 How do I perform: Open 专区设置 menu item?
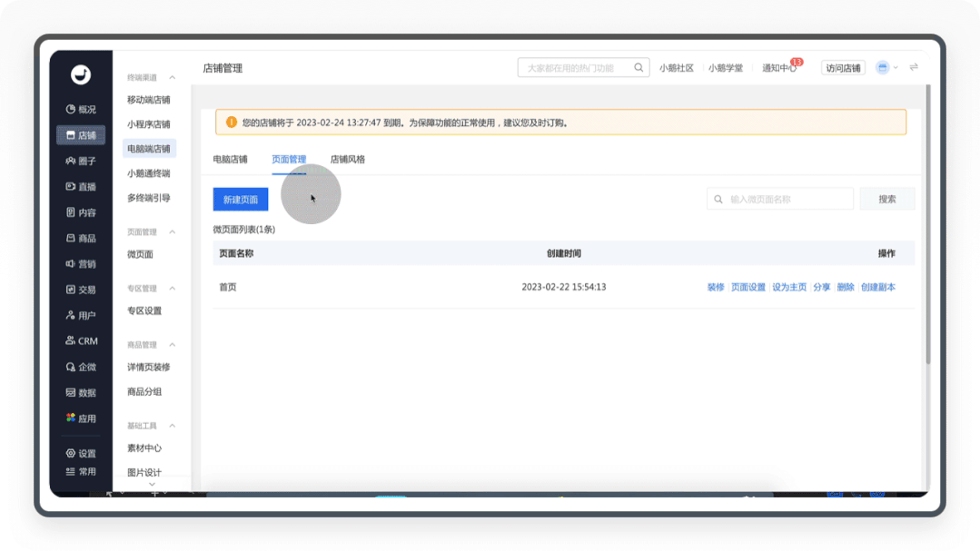pyautogui.click(x=144, y=310)
